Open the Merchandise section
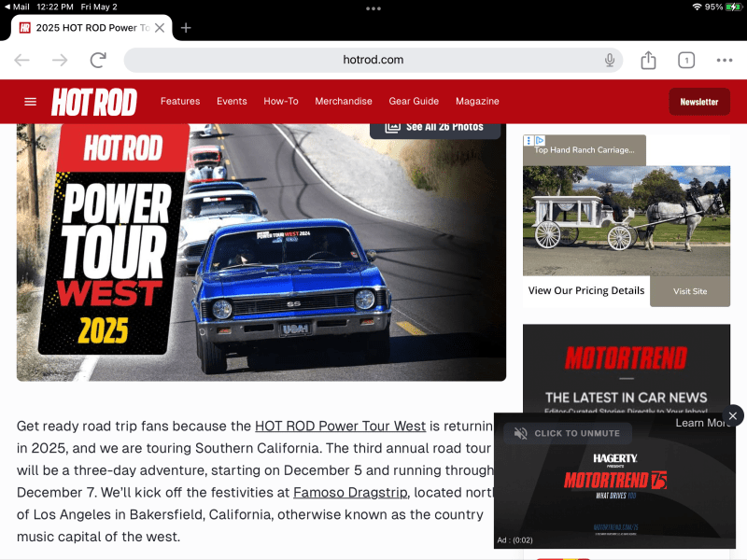 344,101
